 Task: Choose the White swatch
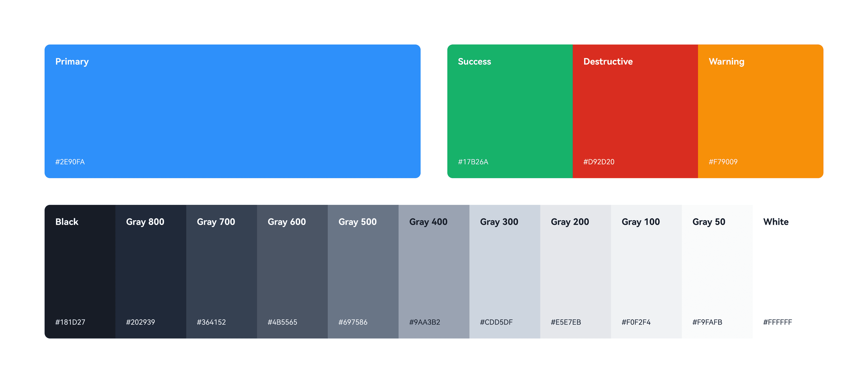(788, 272)
